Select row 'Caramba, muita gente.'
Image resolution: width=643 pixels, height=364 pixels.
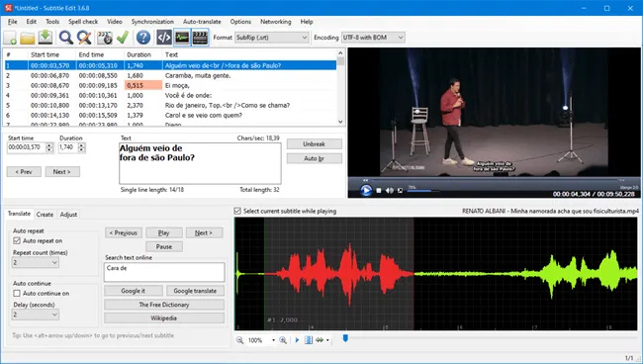pyautogui.click(x=170, y=76)
